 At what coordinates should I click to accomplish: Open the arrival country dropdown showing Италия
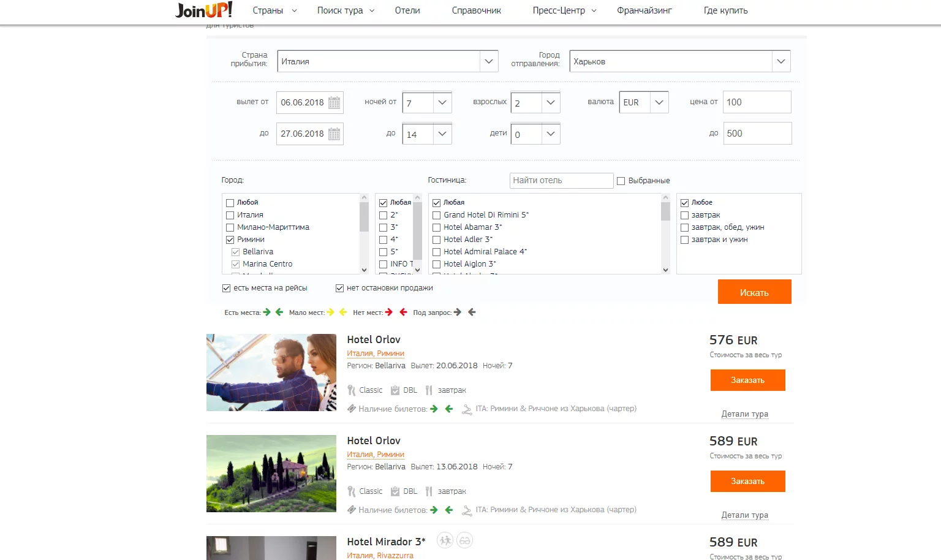pos(388,61)
